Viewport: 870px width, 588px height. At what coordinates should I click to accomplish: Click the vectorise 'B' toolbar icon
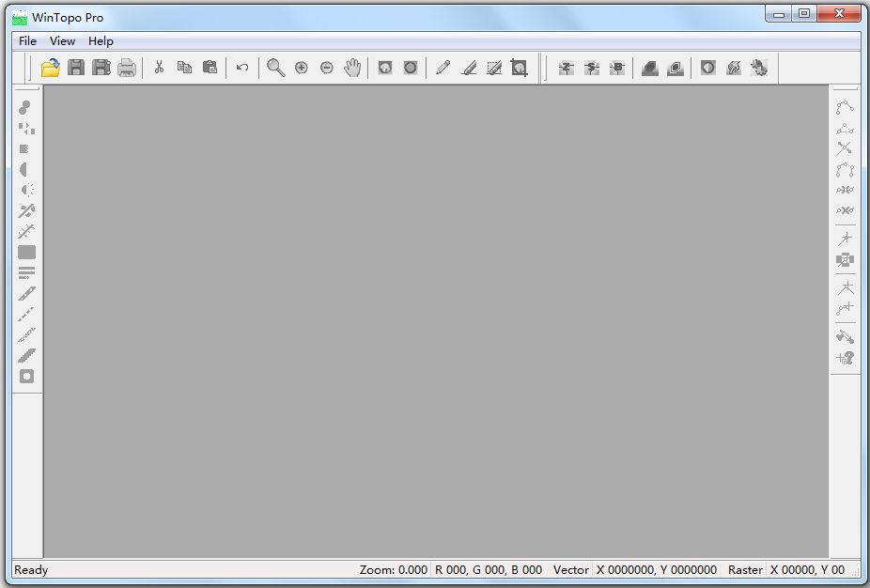click(617, 68)
